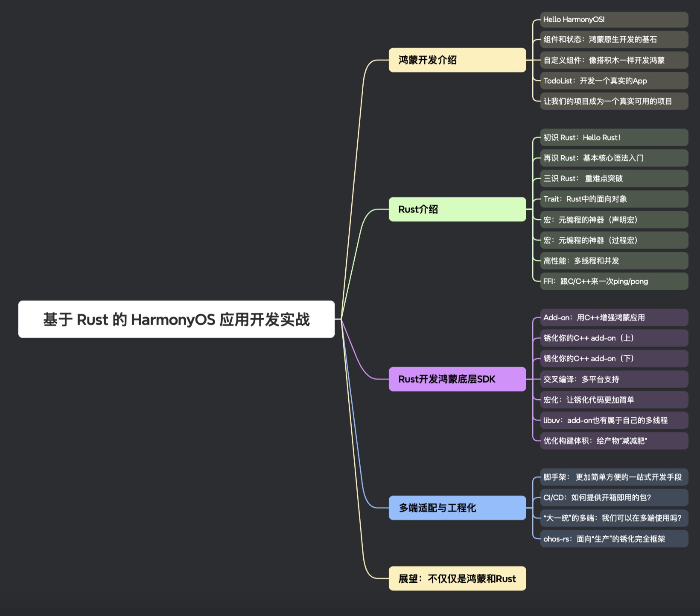Select the Rust开发鸿蒙底层SDK branch node
Image resolution: width=700 pixels, height=616 pixels.
(457, 379)
